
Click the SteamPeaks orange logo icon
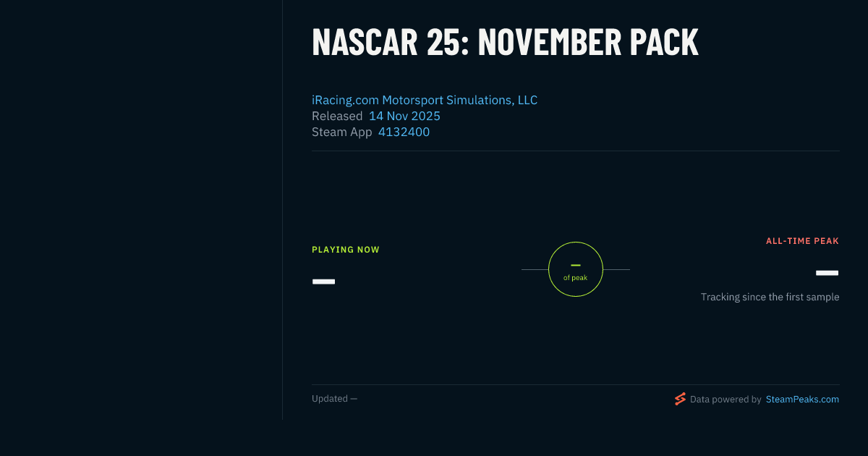click(x=680, y=399)
